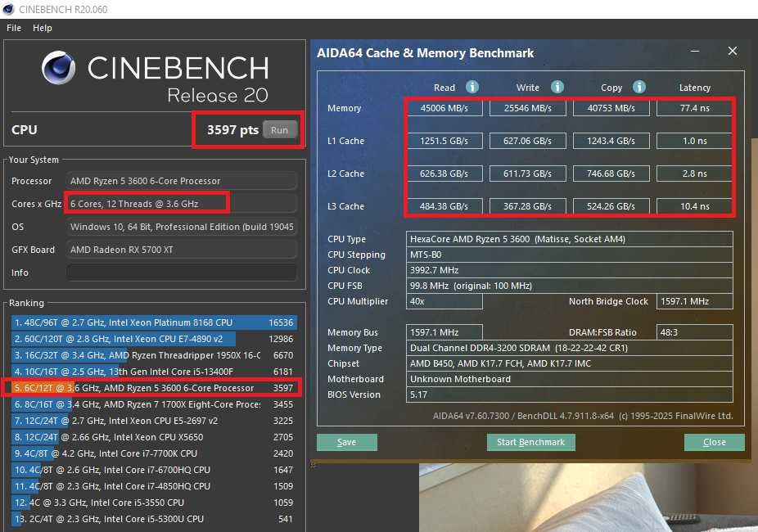Select ranking row 12 Core i5-3550
The image size is (758, 532).
tap(154, 503)
